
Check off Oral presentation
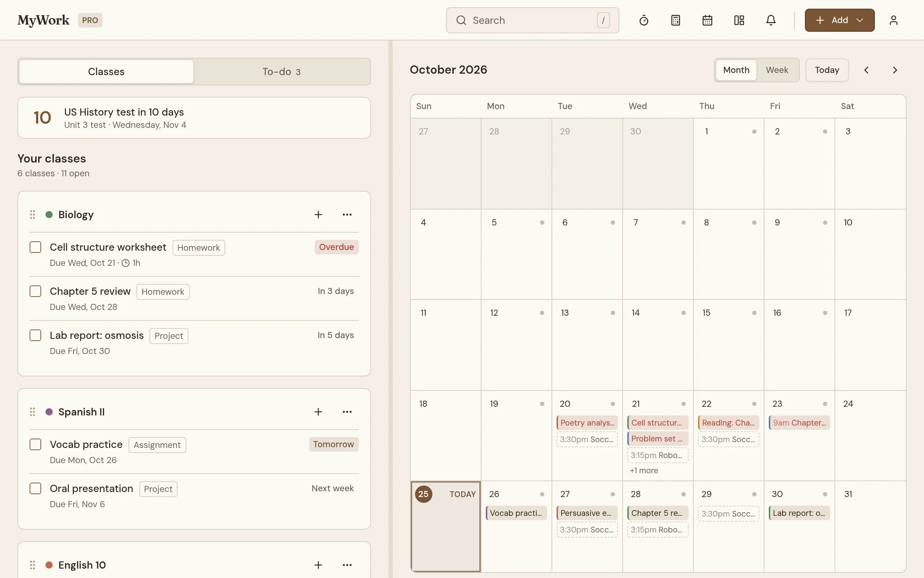(x=35, y=488)
